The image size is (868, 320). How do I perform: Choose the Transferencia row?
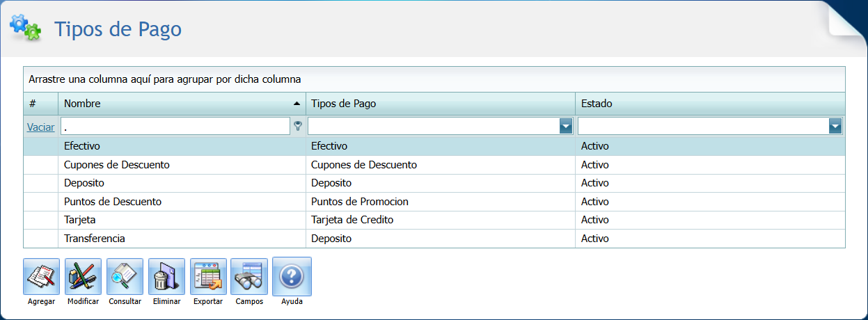click(x=181, y=239)
